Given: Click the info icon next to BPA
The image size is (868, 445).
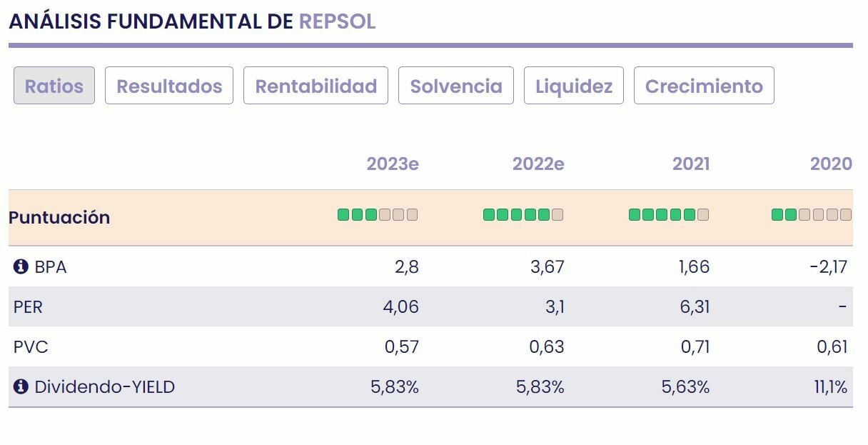Looking at the screenshot, I should click(21, 267).
